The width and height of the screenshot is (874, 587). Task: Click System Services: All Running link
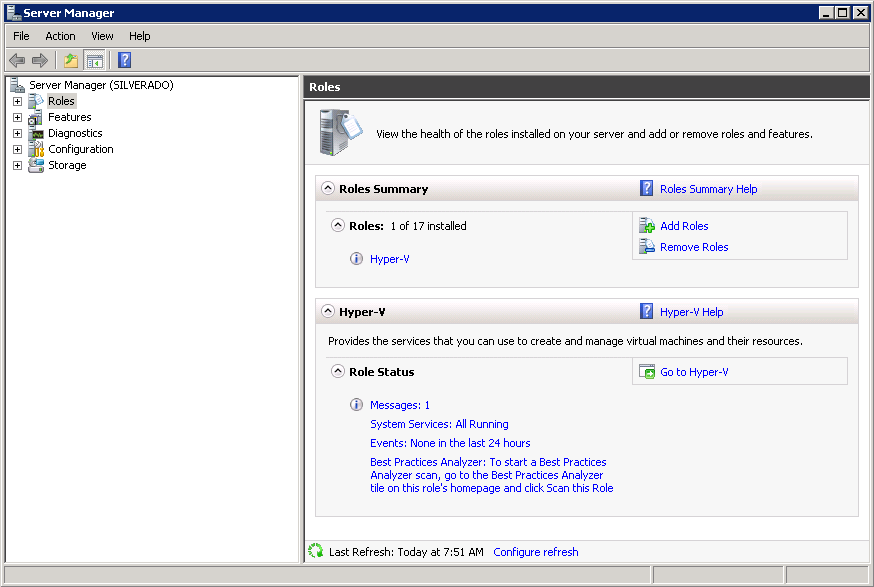click(439, 424)
